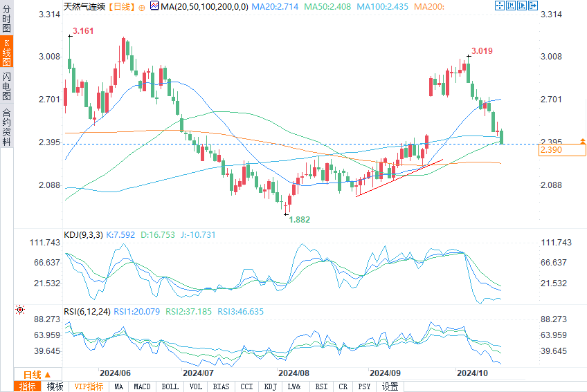Open the VIP指标 bottom tab

(89, 386)
